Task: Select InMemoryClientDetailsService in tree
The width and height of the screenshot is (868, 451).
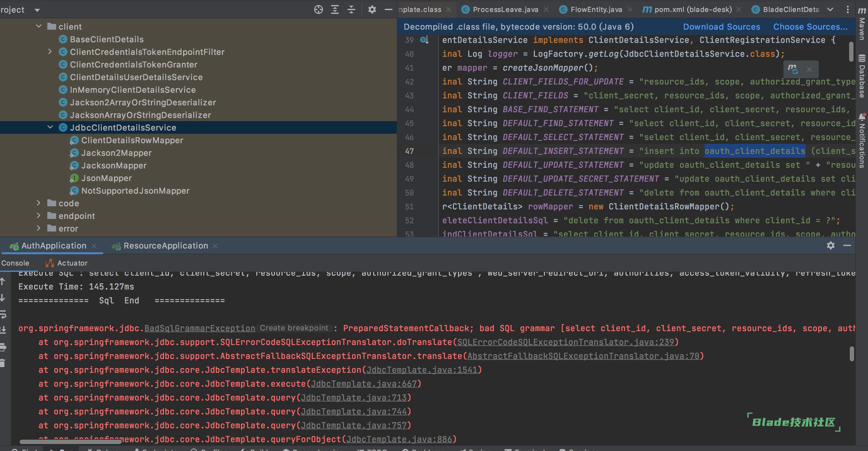Action: point(133,90)
